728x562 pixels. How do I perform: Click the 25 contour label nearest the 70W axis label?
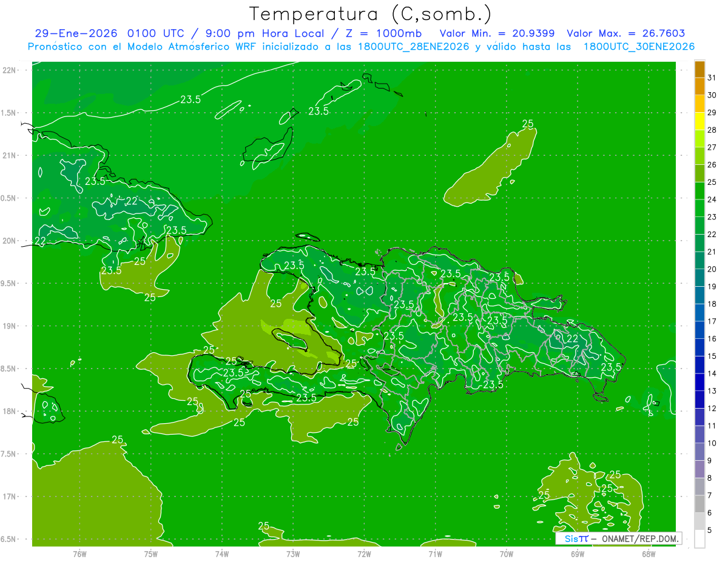click(x=544, y=495)
